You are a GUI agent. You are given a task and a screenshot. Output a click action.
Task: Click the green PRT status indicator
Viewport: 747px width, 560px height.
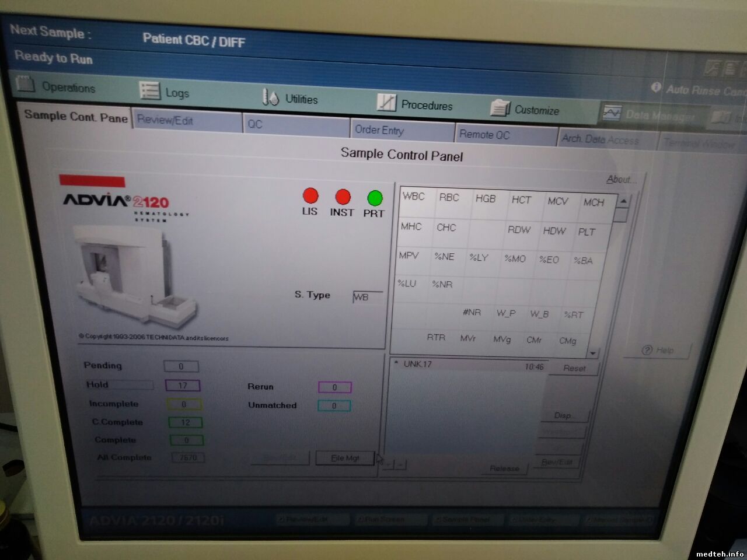[x=374, y=198]
